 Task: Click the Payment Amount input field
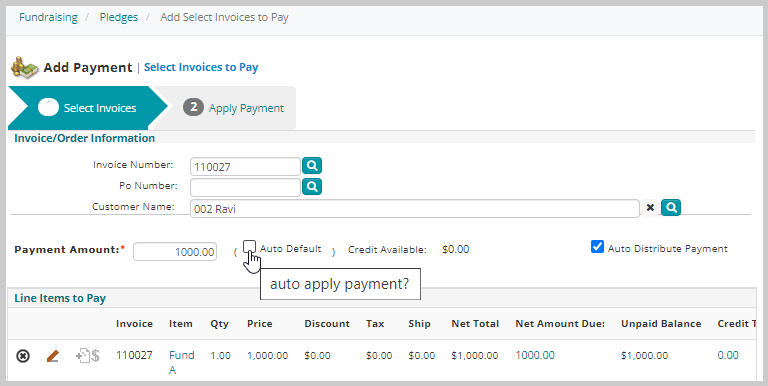(x=175, y=252)
